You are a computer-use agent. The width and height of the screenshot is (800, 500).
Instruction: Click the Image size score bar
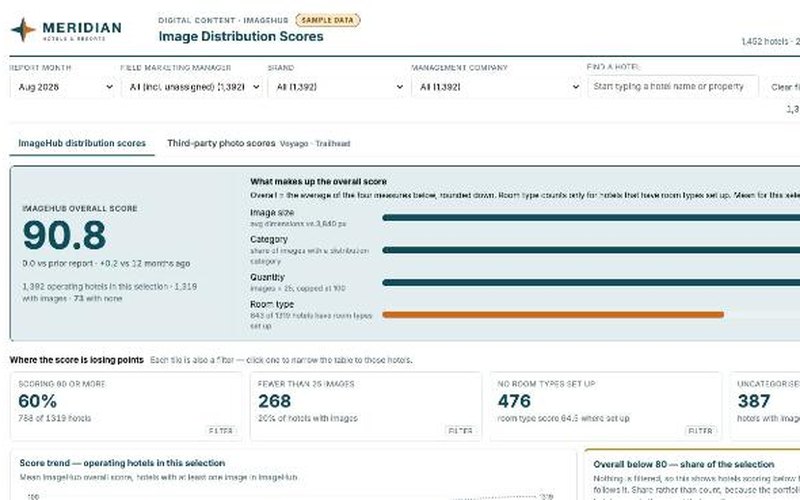(591, 218)
